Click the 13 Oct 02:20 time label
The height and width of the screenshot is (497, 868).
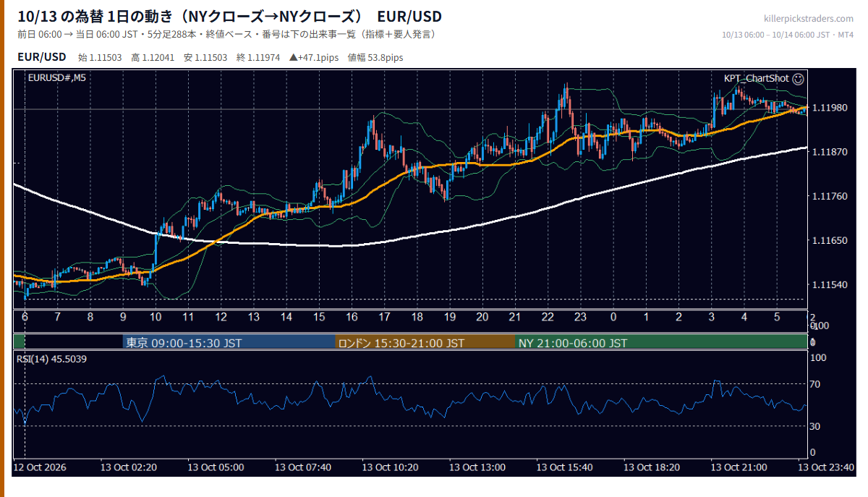pos(129,467)
